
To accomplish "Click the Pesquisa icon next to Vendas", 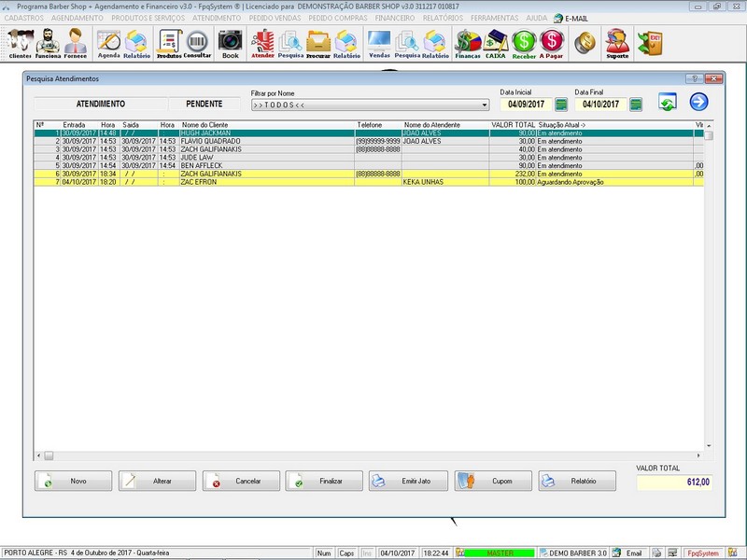I will tap(407, 43).
